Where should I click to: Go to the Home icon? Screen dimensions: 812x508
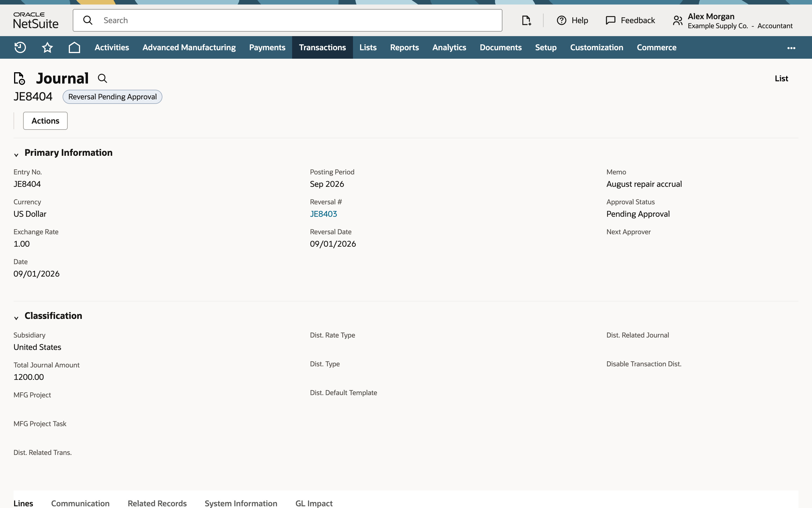pyautogui.click(x=74, y=47)
